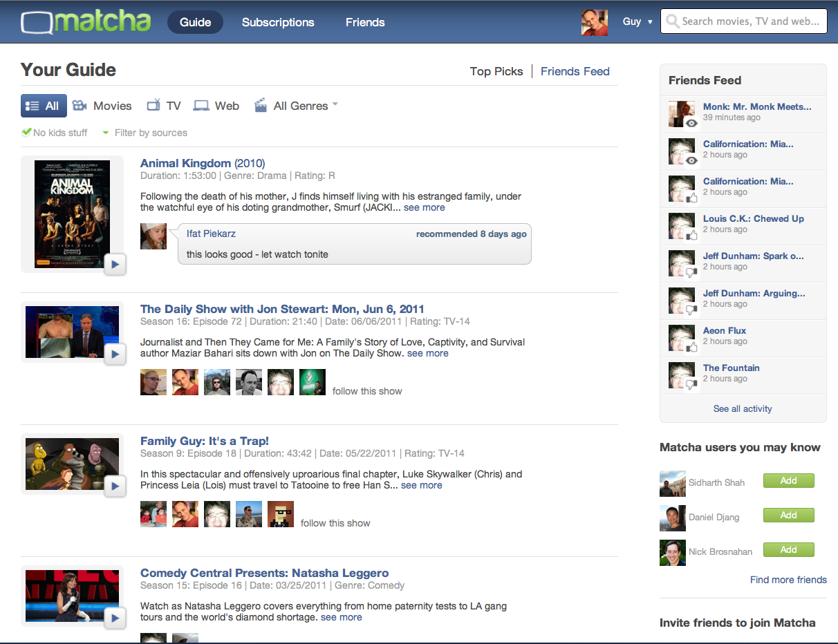Open the Family Guy video thumbnail
This screenshot has width=838, height=644.
pyautogui.click(x=72, y=464)
